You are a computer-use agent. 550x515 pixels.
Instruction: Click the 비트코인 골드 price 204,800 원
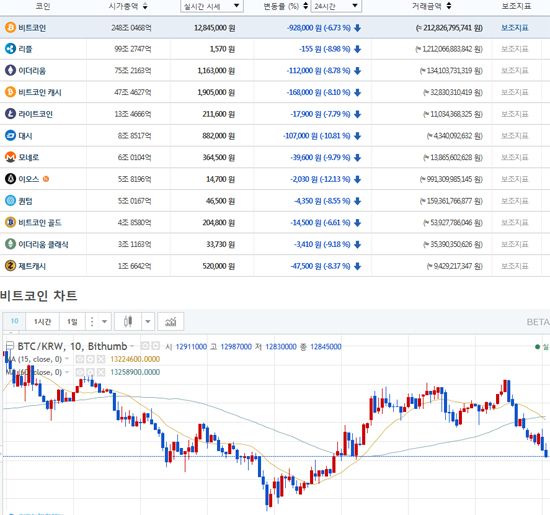(x=219, y=223)
